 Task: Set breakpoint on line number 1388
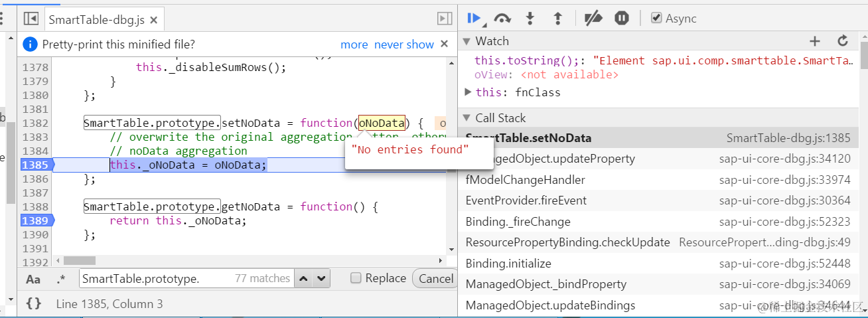(35, 206)
